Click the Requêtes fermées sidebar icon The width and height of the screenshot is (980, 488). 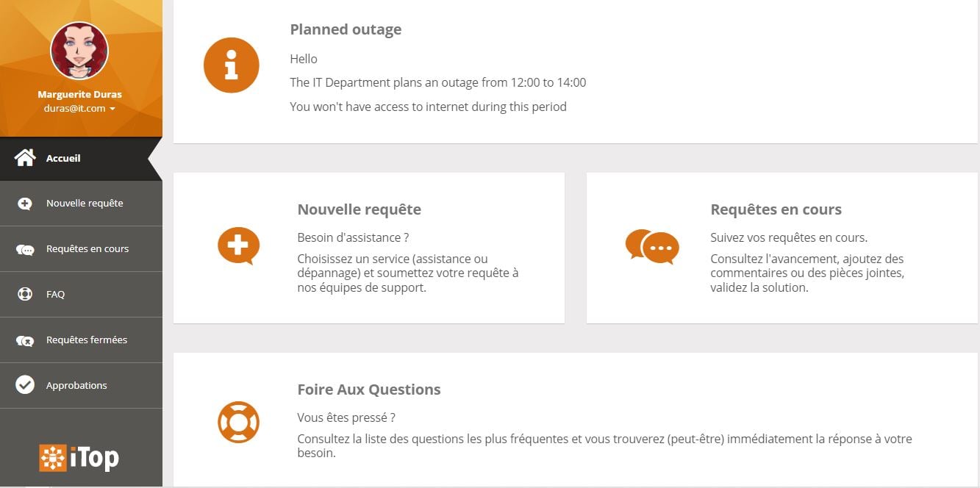[x=25, y=340]
